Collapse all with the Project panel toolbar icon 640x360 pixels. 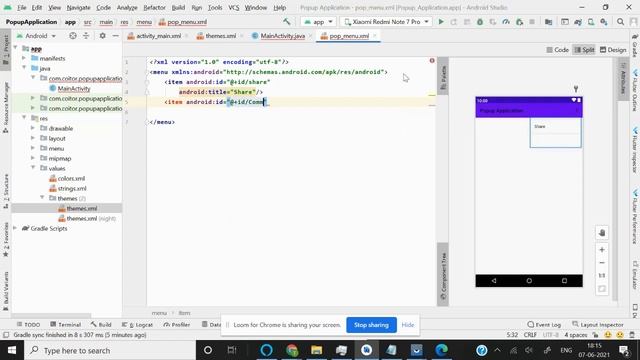pyautogui.click(x=86, y=36)
